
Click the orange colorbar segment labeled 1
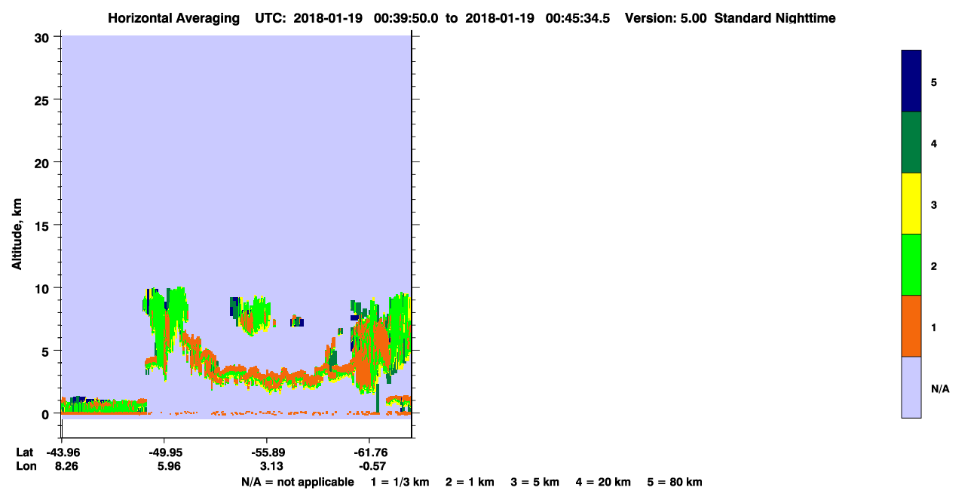coord(911,326)
